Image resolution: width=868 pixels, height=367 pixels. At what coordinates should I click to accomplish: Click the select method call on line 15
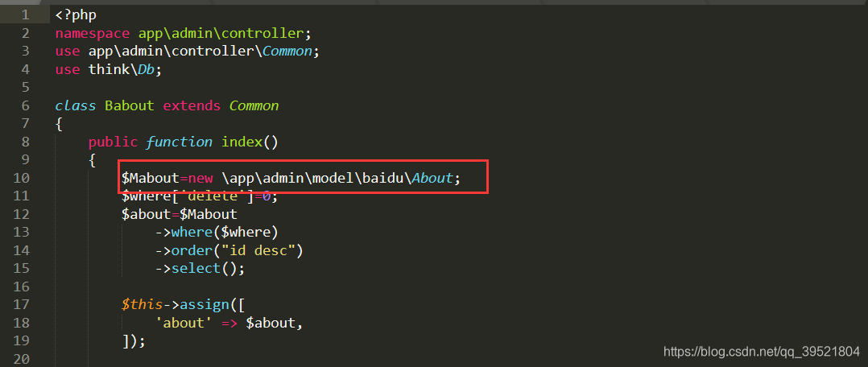point(196,269)
